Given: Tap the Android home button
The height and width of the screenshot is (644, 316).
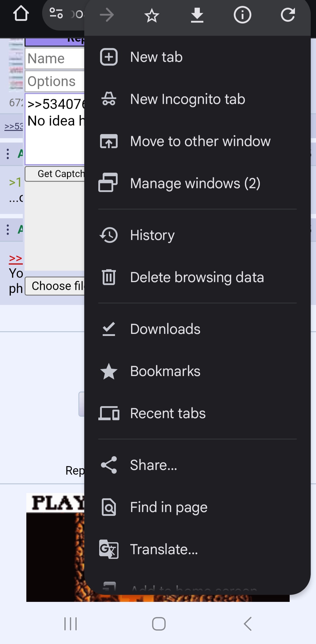Looking at the screenshot, I should (159, 624).
